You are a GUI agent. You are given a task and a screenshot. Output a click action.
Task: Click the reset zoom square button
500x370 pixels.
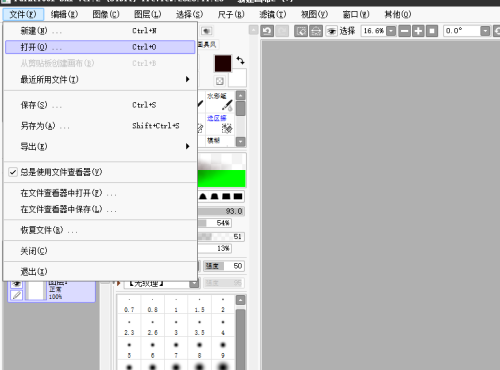pyautogui.click(x=432, y=31)
